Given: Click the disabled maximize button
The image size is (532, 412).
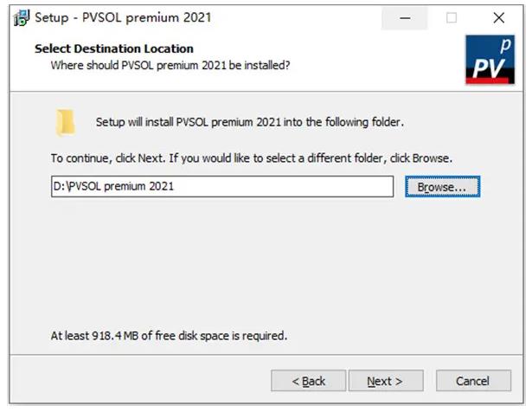Looking at the screenshot, I should point(452,18).
